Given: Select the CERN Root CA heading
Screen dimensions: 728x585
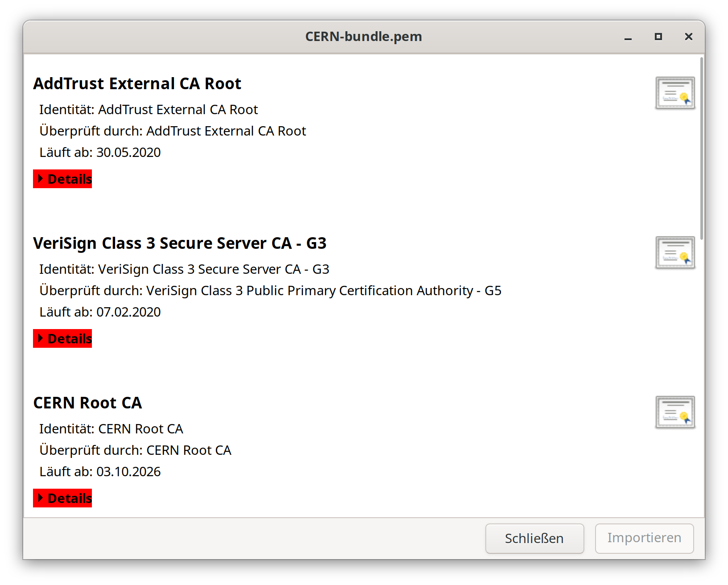Looking at the screenshot, I should pos(87,403).
